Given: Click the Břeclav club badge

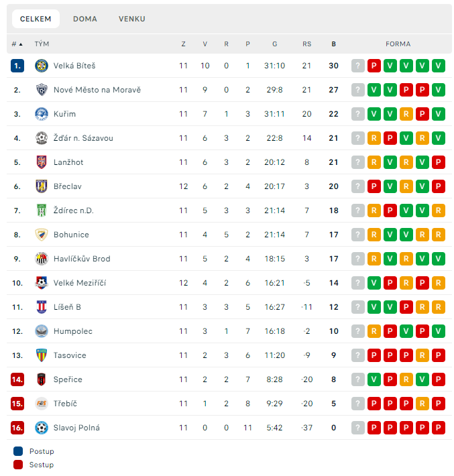Looking at the screenshot, I should tap(42, 186).
